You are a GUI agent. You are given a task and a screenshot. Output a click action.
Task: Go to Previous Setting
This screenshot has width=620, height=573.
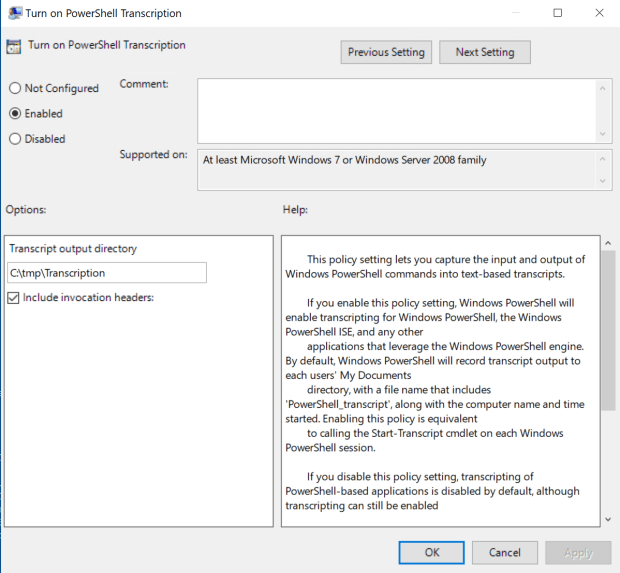386,52
